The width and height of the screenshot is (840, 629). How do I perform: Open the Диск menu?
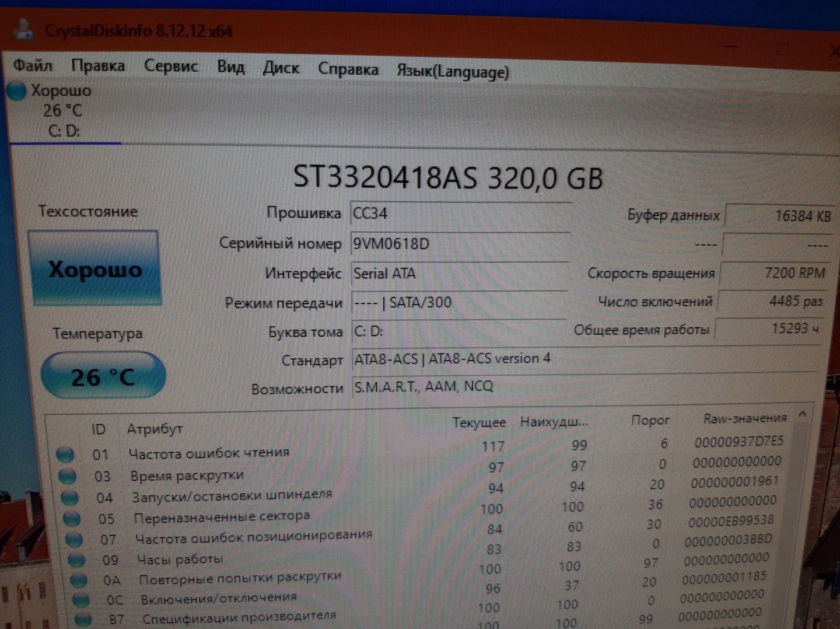[x=281, y=68]
